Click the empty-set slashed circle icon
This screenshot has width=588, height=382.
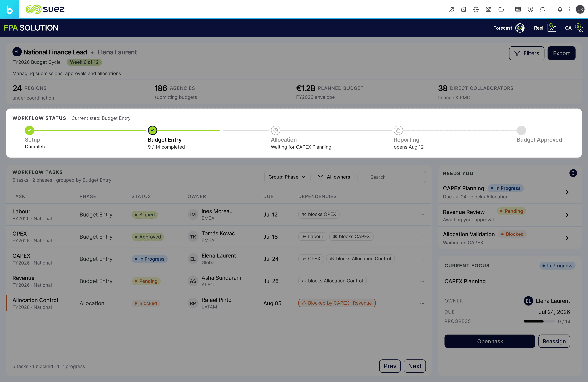point(452,9)
